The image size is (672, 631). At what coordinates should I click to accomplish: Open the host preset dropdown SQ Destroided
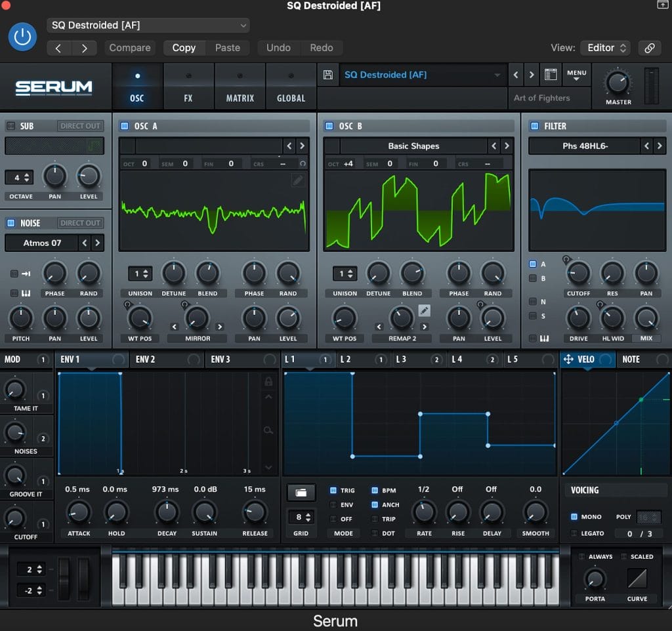coord(148,26)
